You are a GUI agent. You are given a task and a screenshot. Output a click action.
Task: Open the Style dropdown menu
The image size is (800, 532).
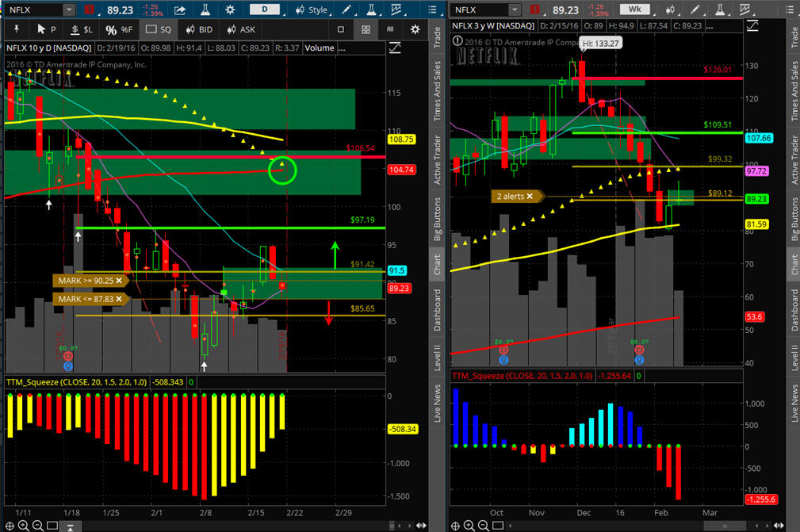pyautogui.click(x=312, y=10)
